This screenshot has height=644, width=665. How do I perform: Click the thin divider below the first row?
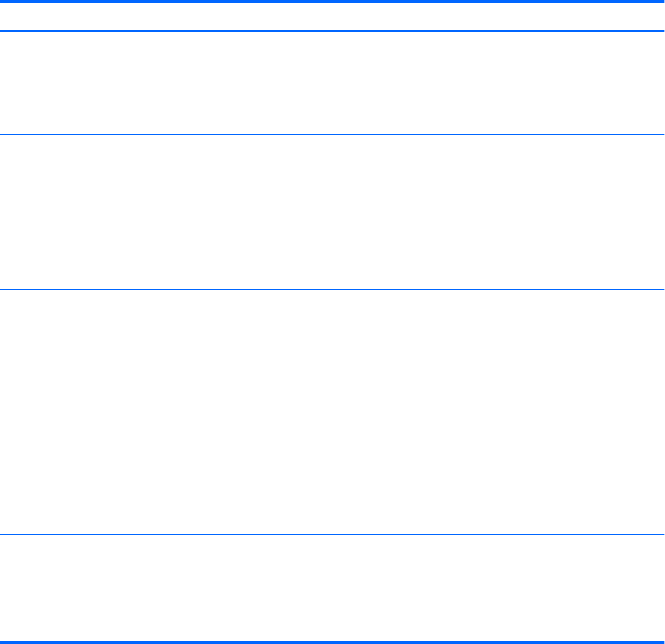pos(332,134)
